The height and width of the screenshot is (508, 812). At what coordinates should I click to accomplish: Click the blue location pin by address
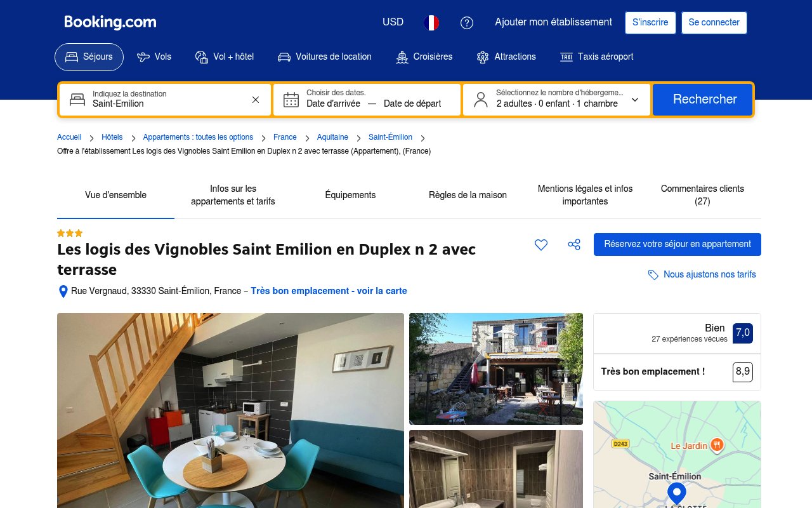coord(63,291)
